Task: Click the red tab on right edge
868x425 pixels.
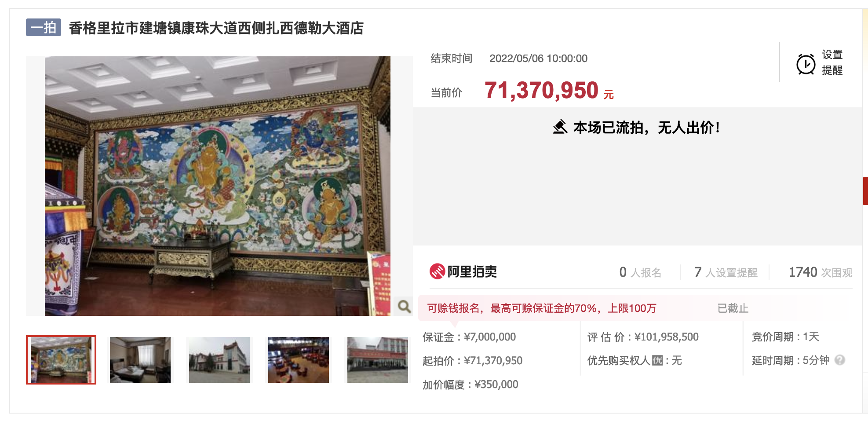Action: (x=865, y=191)
